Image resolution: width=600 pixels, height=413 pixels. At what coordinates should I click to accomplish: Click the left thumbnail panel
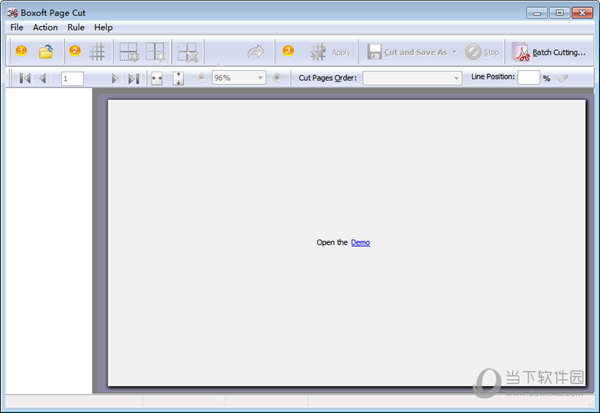point(49,241)
